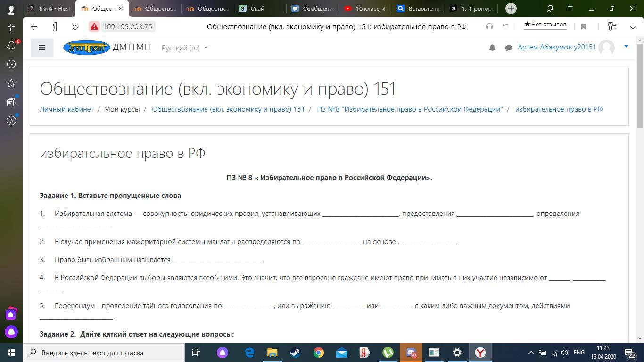Reload the page with the refresh icon
The height and width of the screenshot is (362, 644).
(75, 26)
